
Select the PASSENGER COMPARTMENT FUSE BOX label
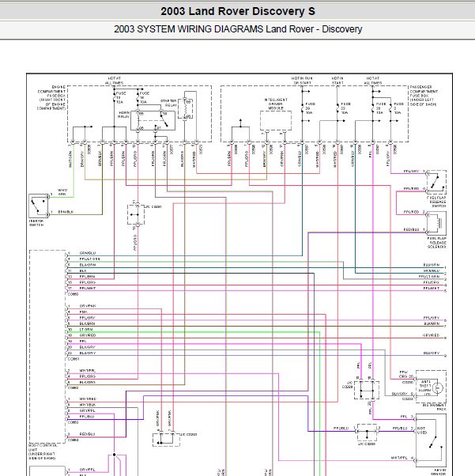tap(424, 96)
